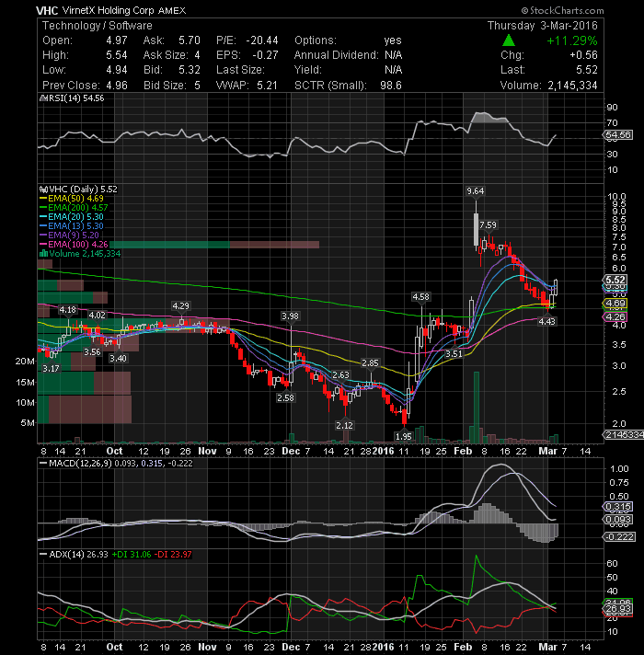Viewport: 644px width, 655px height.
Task: Click the 4.58 January high label
Action: tap(420, 297)
